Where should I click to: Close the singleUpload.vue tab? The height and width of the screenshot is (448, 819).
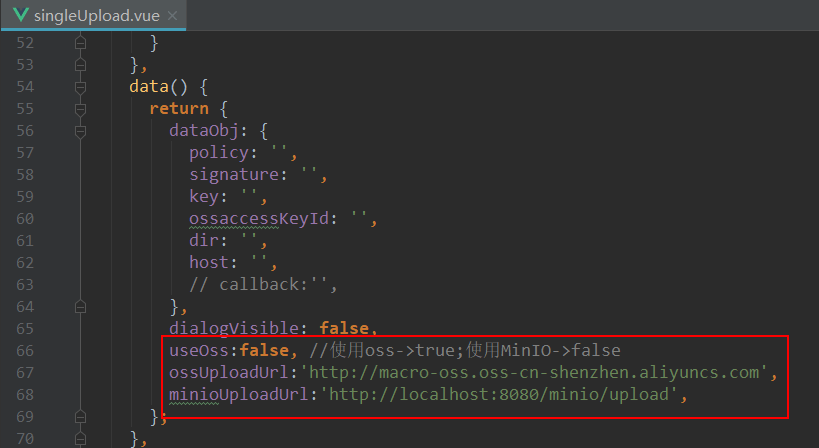tap(172, 16)
